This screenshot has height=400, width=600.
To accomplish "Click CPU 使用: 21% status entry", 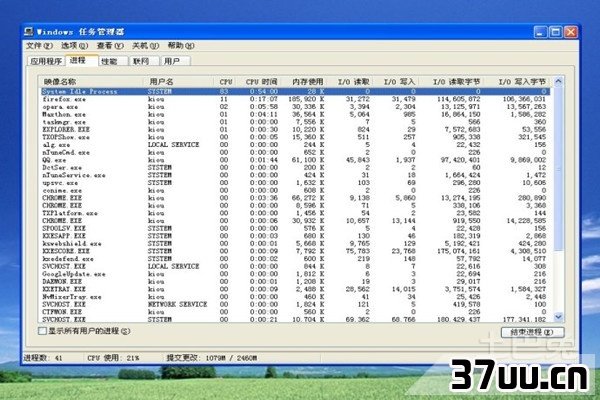I will 113,358.
